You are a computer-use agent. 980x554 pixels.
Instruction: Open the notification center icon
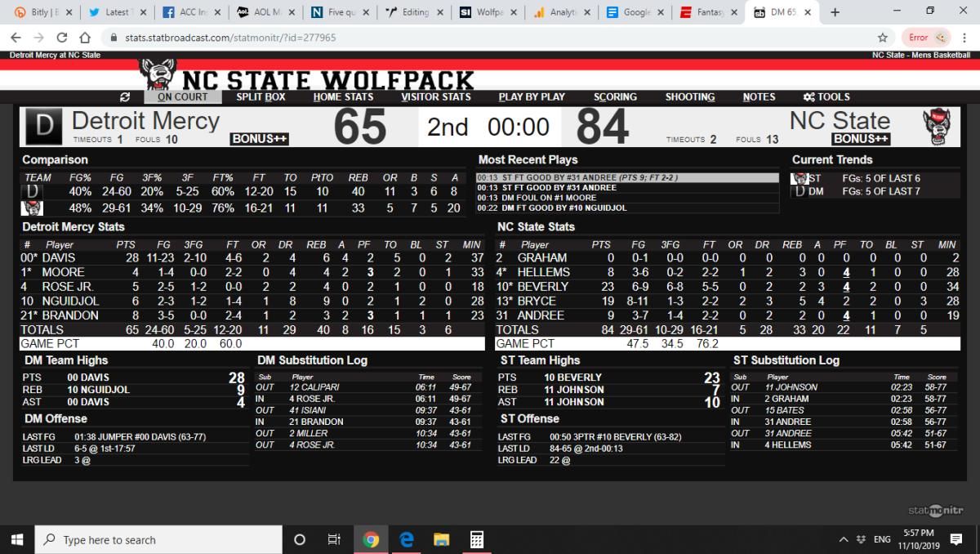click(956, 539)
